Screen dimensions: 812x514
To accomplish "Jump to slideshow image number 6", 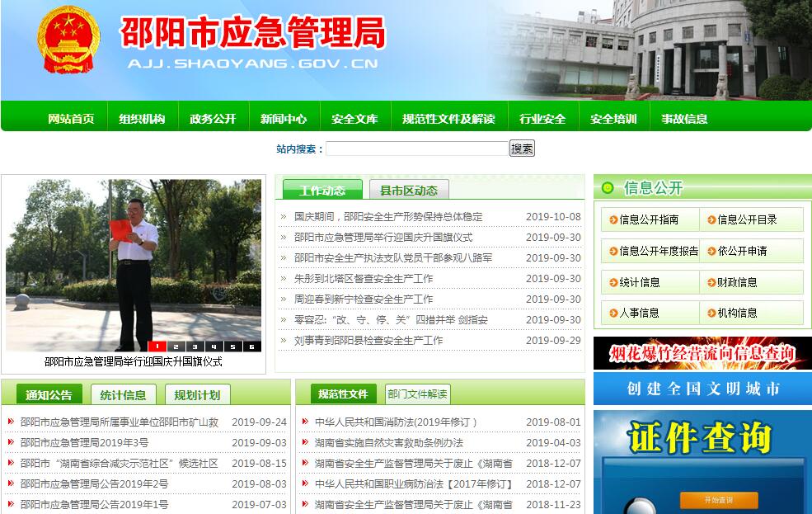I will [251, 347].
